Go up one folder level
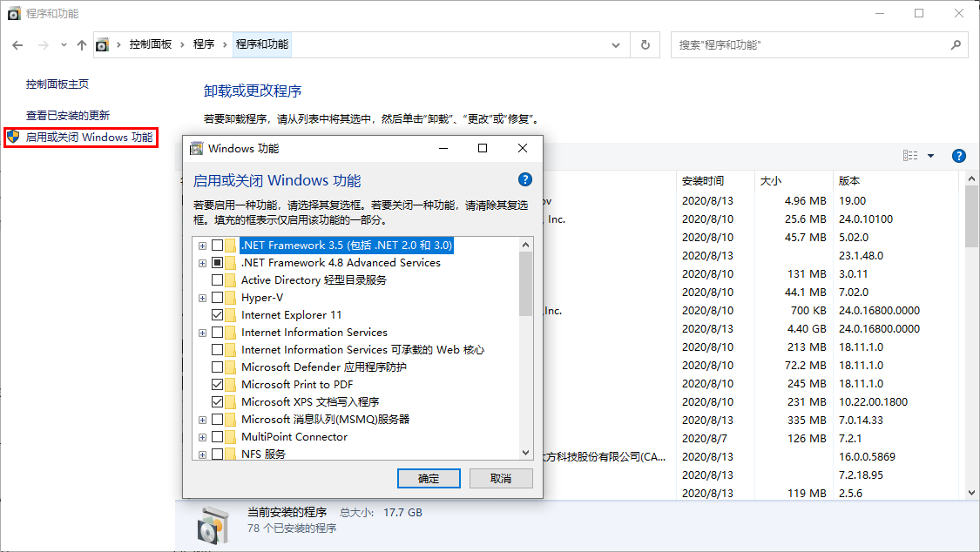The image size is (980, 552). [82, 45]
